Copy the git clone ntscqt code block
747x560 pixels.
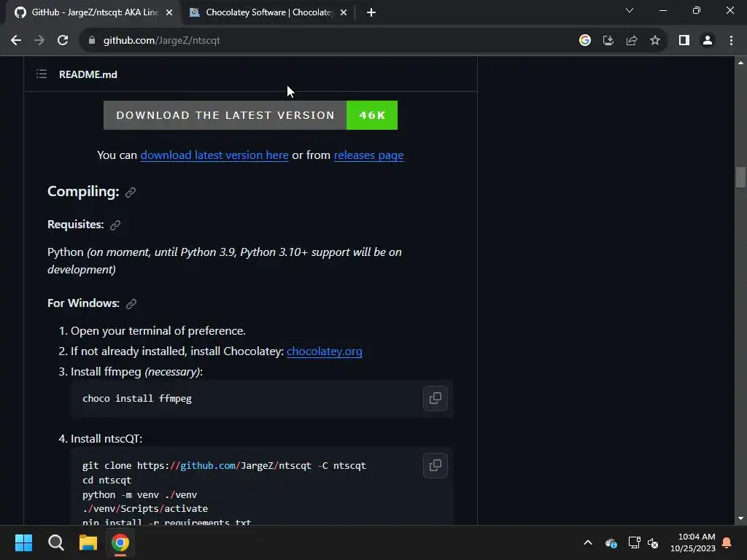435,465
